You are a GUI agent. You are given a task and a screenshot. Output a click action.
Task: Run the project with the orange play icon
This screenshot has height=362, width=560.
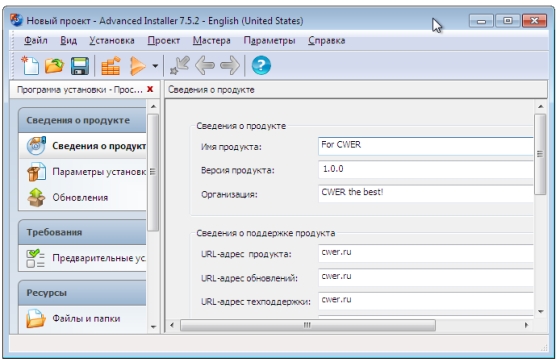click(137, 66)
